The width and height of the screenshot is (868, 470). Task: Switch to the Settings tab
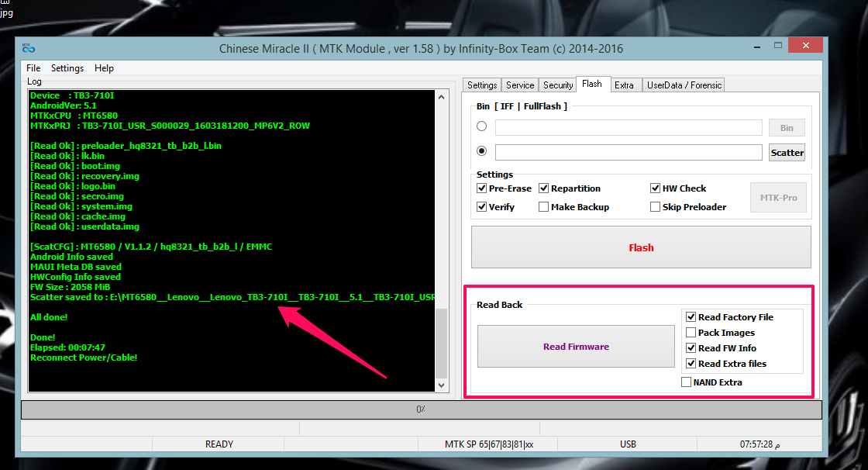(482, 85)
